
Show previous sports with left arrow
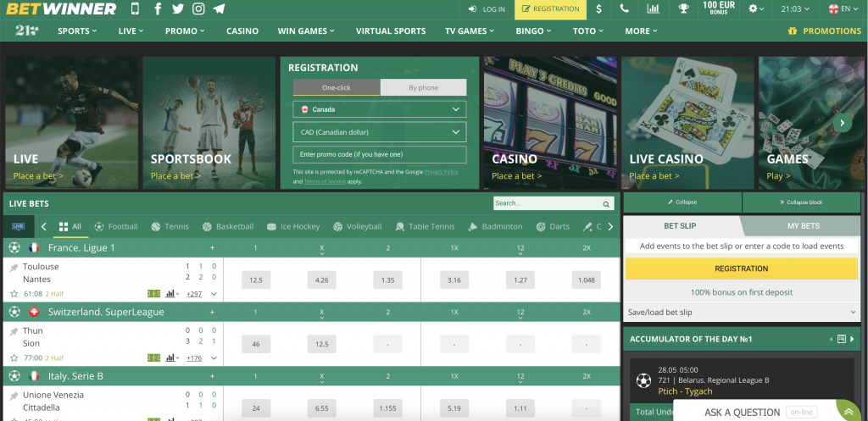click(44, 226)
